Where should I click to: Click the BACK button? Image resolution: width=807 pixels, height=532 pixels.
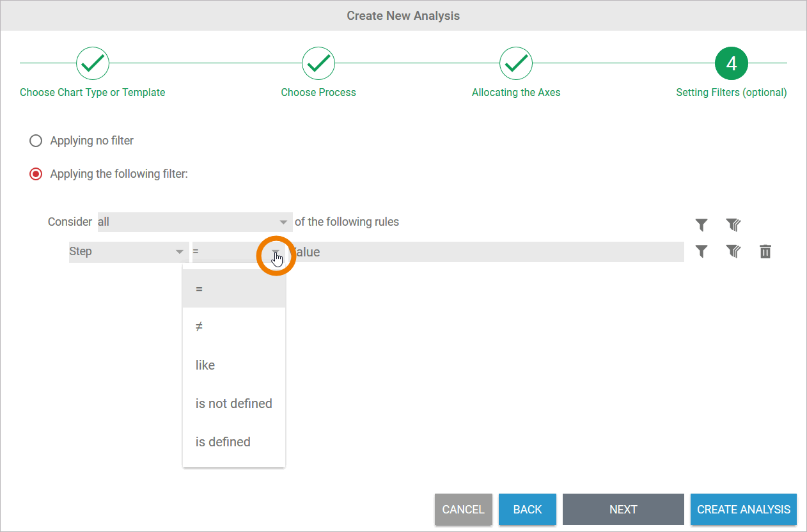[527, 510]
